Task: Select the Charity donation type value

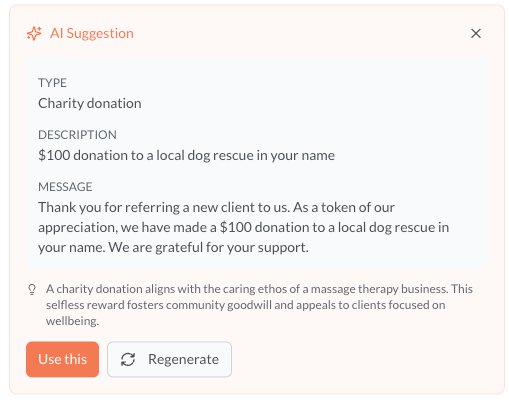Action: 90,103
